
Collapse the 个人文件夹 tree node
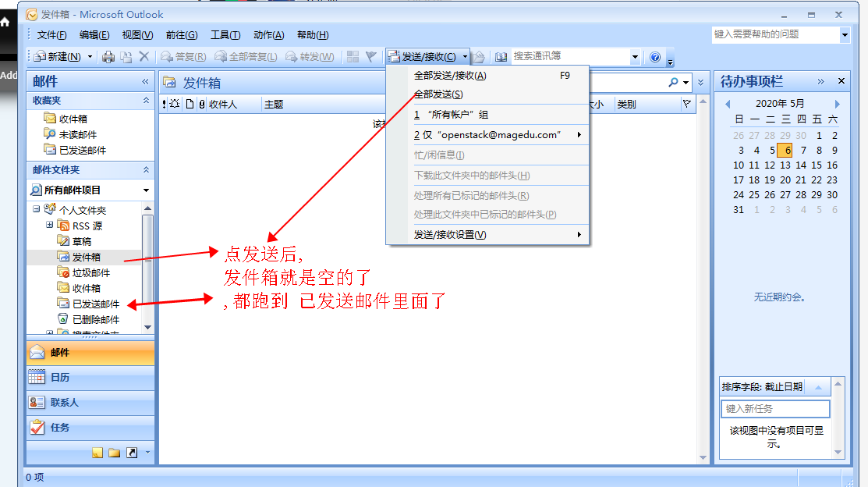[36, 209]
